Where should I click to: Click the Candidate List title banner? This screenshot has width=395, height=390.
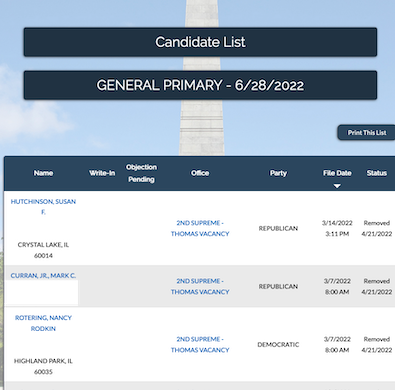pos(200,42)
